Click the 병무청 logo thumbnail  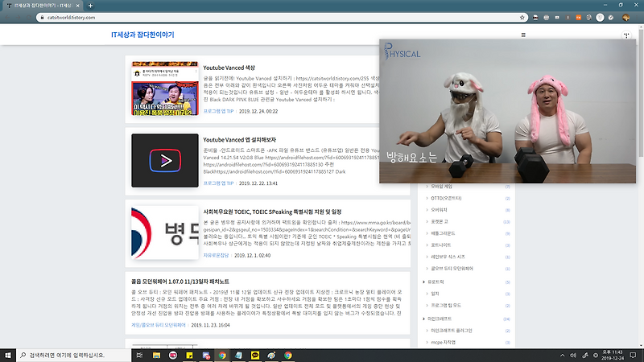coord(165,232)
